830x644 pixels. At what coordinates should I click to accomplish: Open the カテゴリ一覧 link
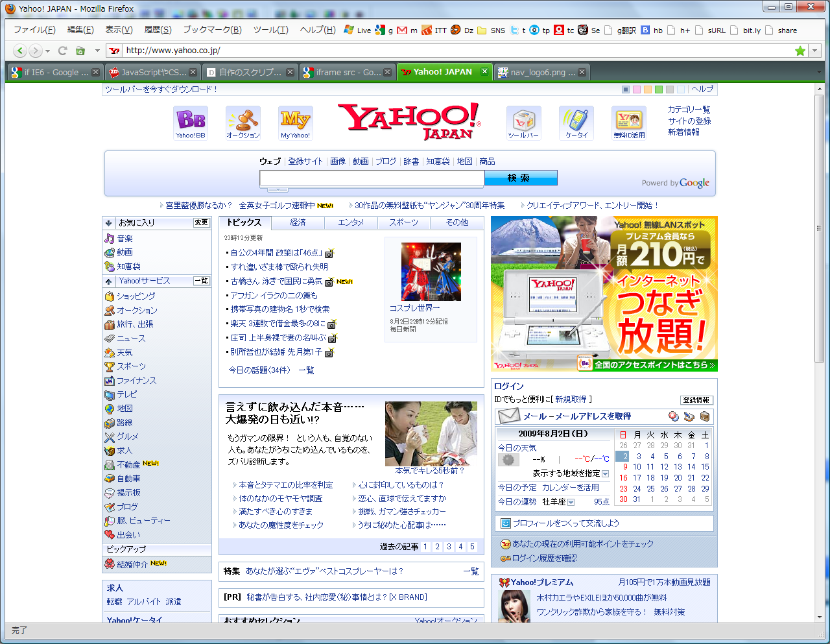(689, 110)
